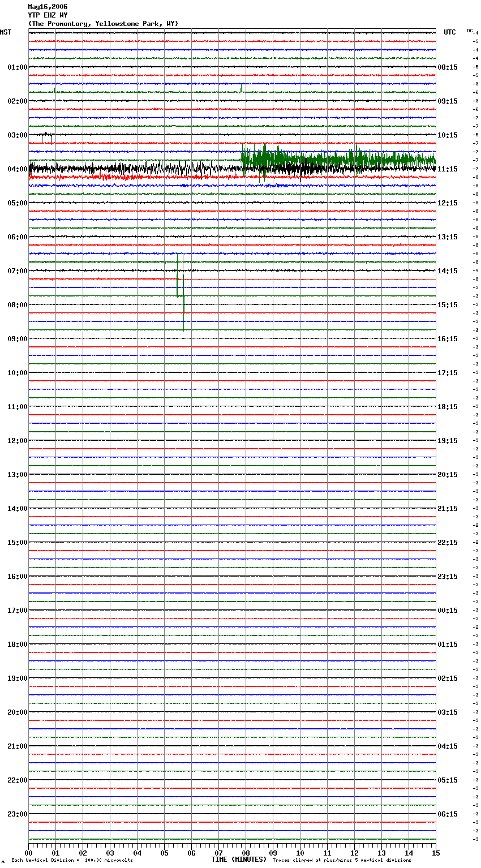Click the "02:15" UTC time label
The width and height of the screenshot is (481, 868).
[x=448, y=678]
